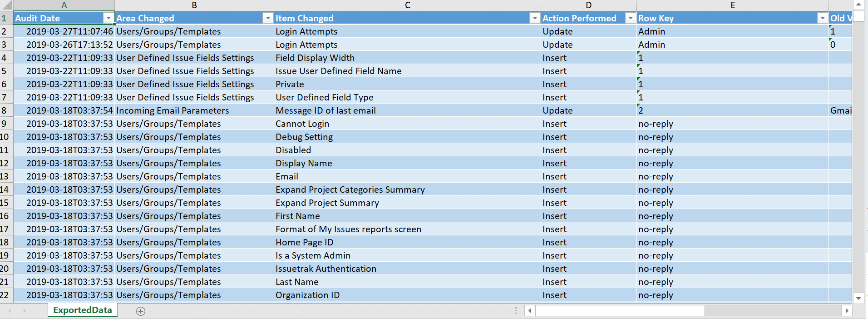
Task: Click Format of My Issues reports screen
Action: point(408,229)
